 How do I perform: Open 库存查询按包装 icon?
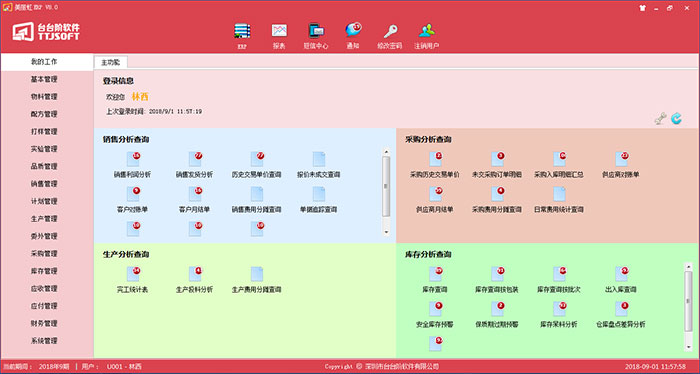point(497,274)
